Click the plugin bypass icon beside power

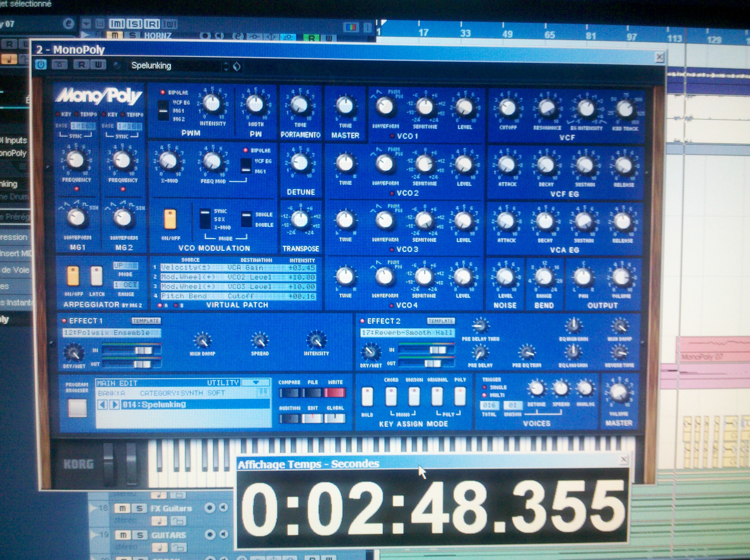[59, 65]
